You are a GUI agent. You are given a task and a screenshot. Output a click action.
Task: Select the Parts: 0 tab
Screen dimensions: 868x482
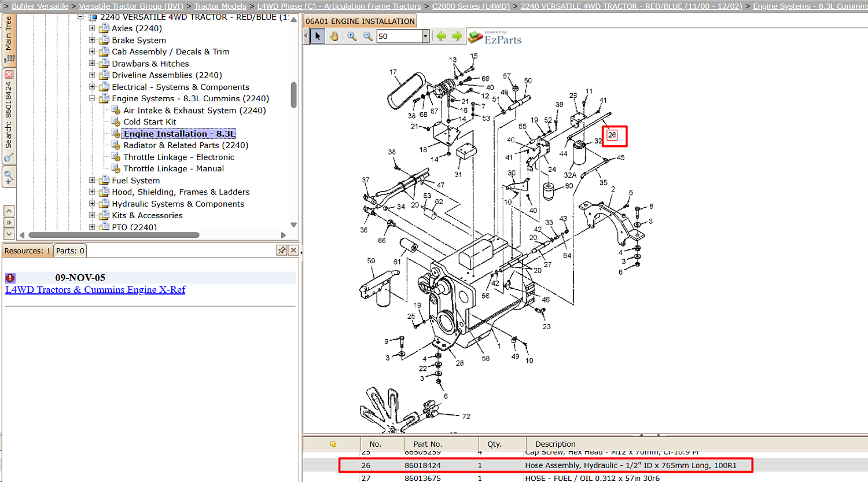(x=70, y=251)
